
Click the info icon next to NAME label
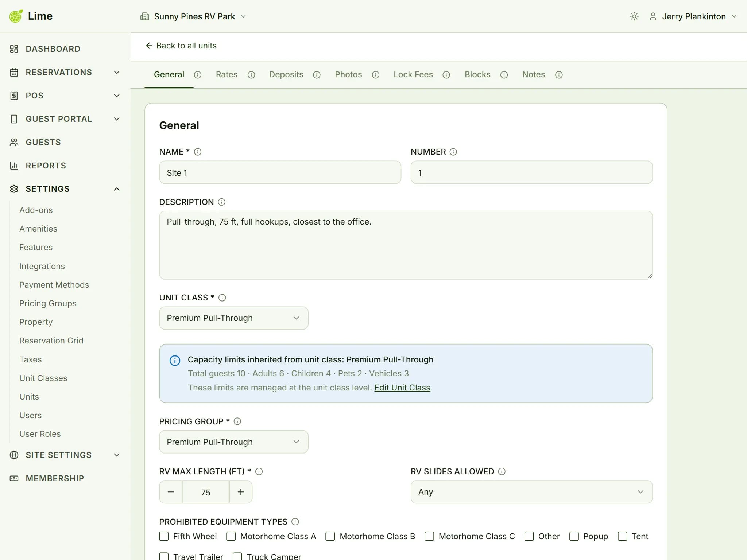(x=198, y=152)
